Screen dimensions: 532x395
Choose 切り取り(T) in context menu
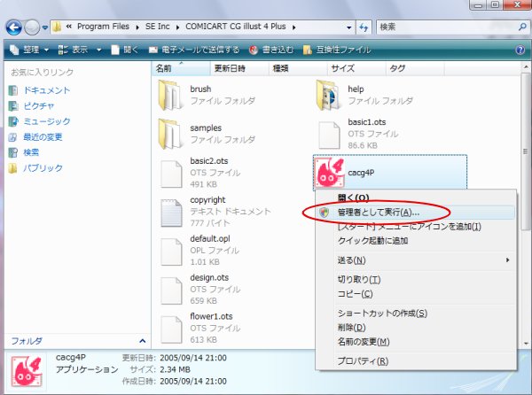point(416,280)
